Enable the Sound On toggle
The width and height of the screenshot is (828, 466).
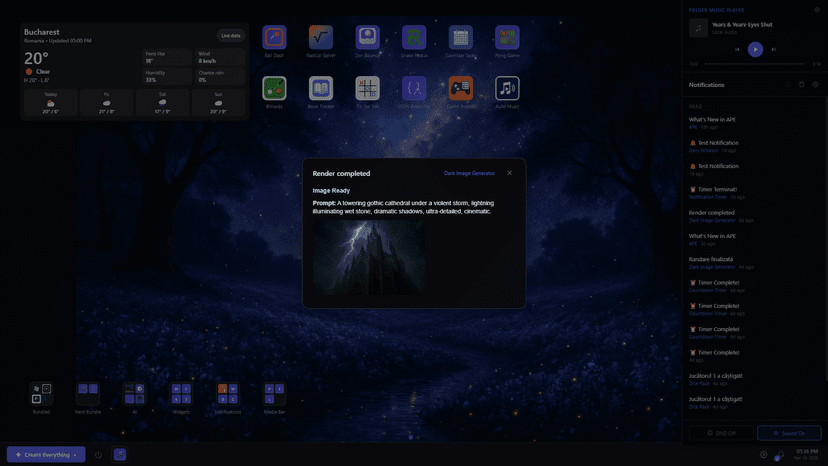pyautogui.click(x=789, y=433)
